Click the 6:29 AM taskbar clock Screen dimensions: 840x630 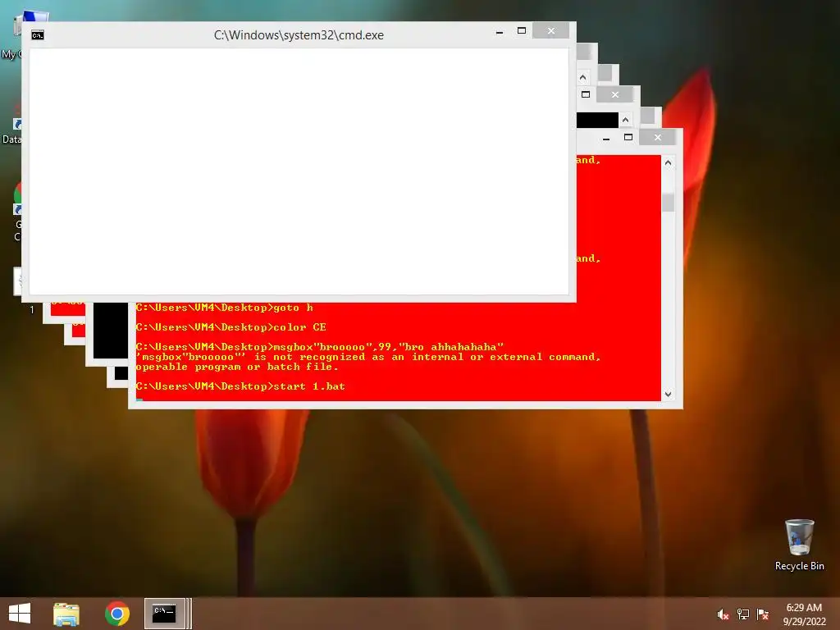coord(804,608)
